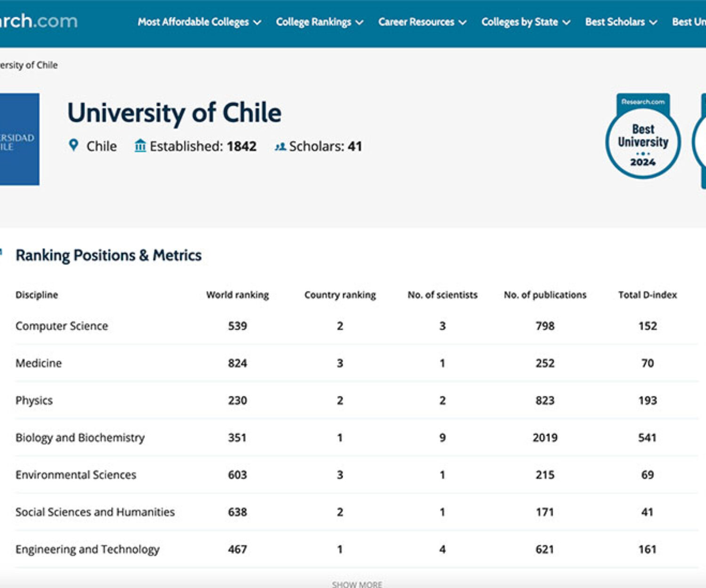Click the Research.com site logo
The width and height of the screenshot is (706, 588).
coord(39,21)
